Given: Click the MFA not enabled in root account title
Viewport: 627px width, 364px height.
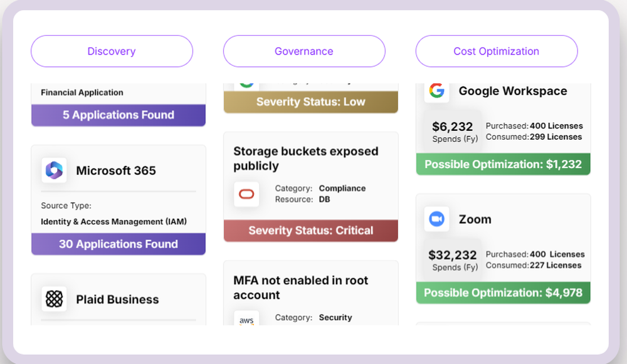Looking at the screenshot, I should pyautogui.click(x=301, y=288).
